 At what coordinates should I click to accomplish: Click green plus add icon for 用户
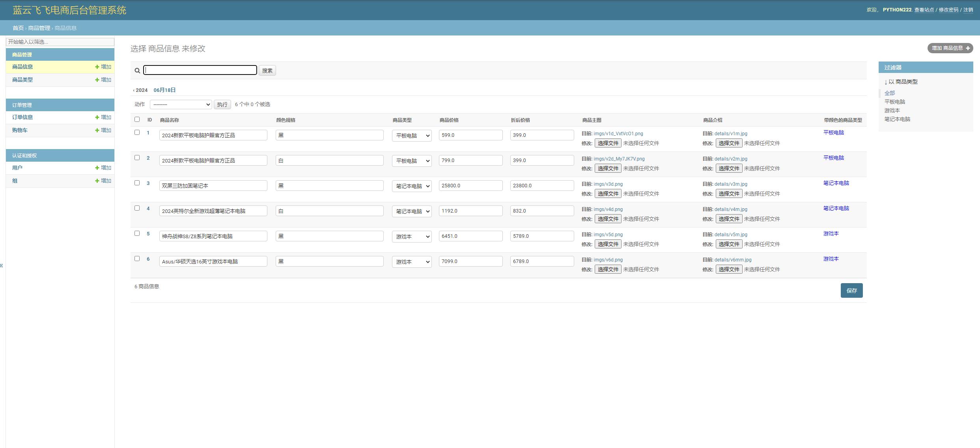click(x=97, y=168)
